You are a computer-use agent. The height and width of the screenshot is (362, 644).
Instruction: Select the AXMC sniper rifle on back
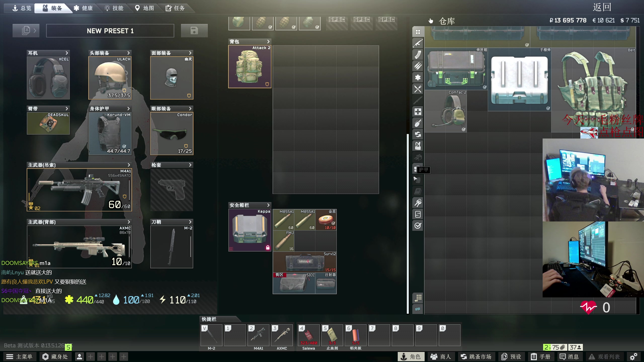tap(79, 247)
